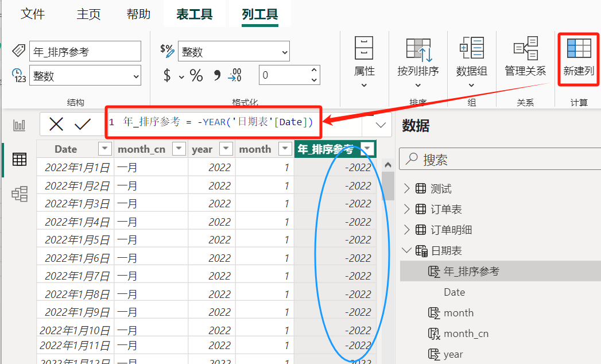The width and height of the screenshot is (601, 364).
Task: Open the month column filter dropdown
Action: 285,149
